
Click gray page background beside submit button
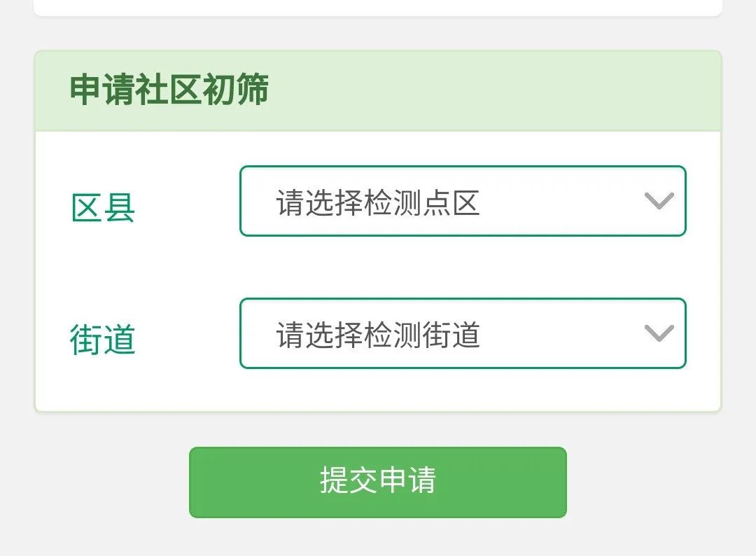[x=661, y=482]
